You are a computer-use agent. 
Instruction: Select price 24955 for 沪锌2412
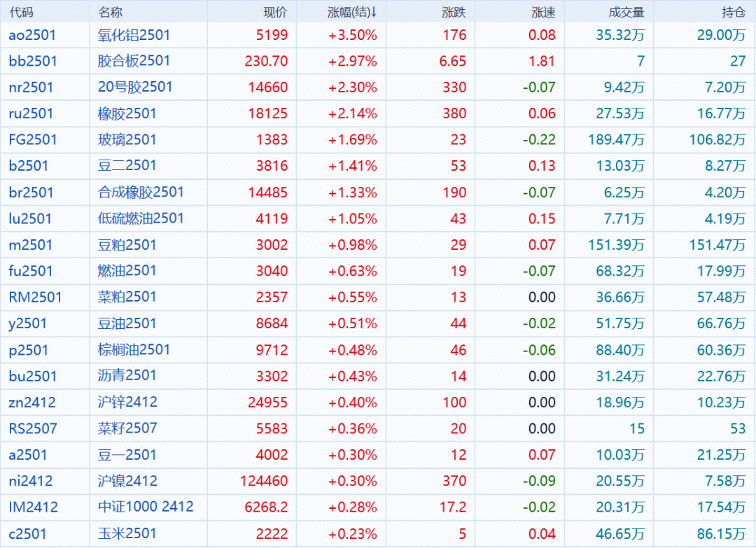pos(268,402)
